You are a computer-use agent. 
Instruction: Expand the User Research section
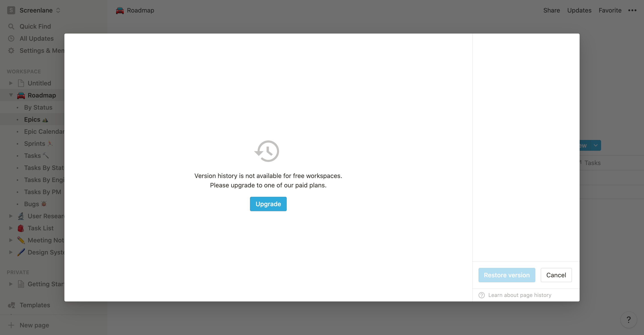(9, 216)
